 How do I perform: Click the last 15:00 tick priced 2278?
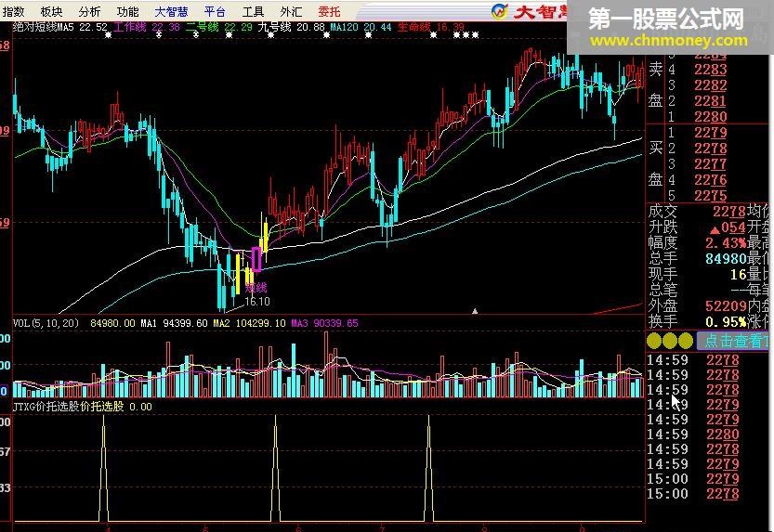[x=693, y=494]
